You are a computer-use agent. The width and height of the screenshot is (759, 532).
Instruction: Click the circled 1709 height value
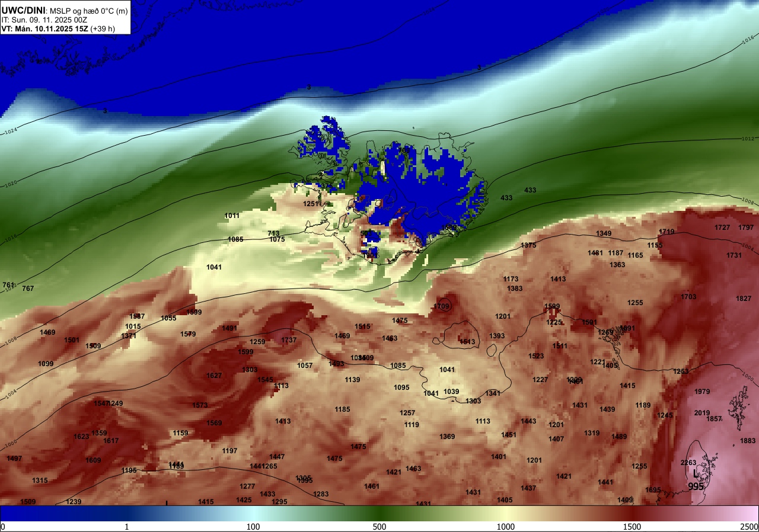tap(441, 306)
